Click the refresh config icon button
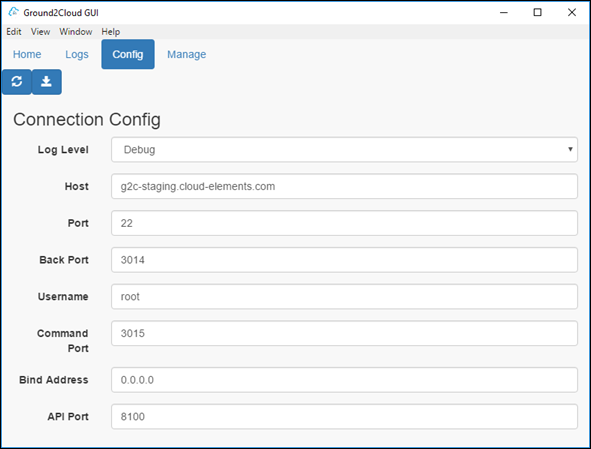The height and width of the screenshot is (449, 591). pyautogui.click(x=17, y=82)
